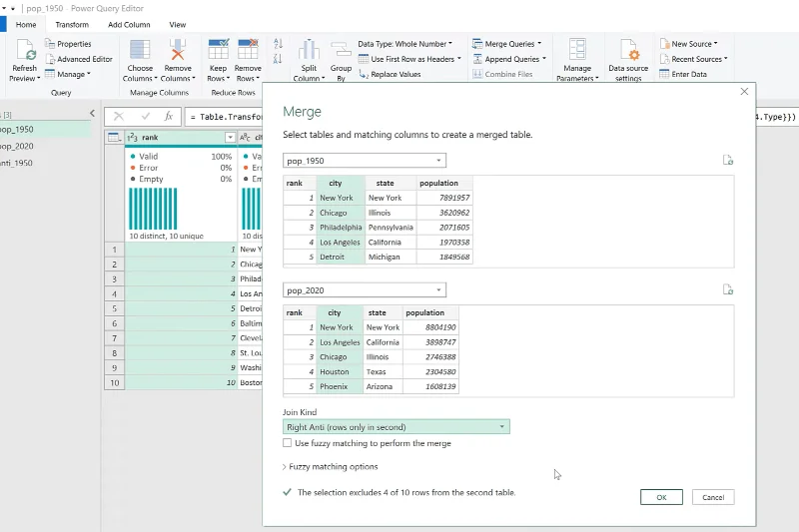Collapse the Queries pane arrow
The height and width of the screenshot is (532, 799).
click(x=92, y=113)
